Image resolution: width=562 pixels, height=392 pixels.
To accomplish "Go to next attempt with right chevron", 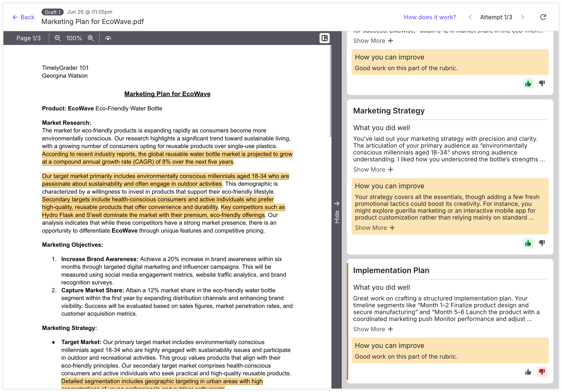I will 522,17.
